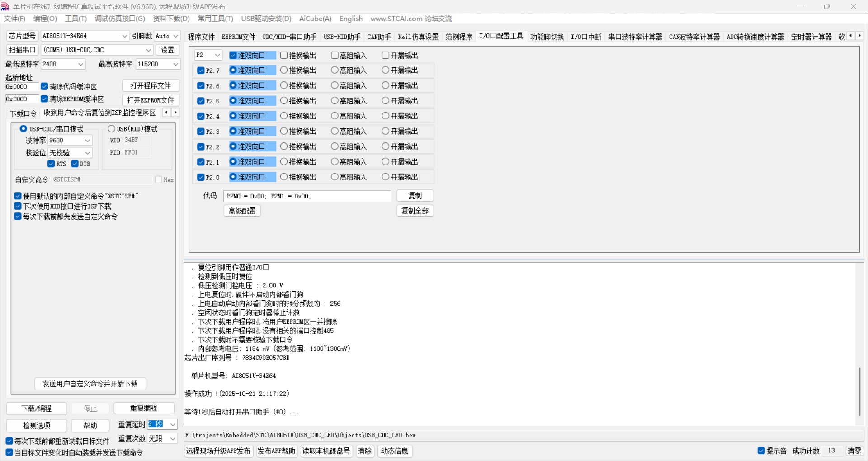The height and width of the screenshot is (461, 868).
Task: Click the right arrow to scroll toolbar tabs
Action: [x=859, y=35]
